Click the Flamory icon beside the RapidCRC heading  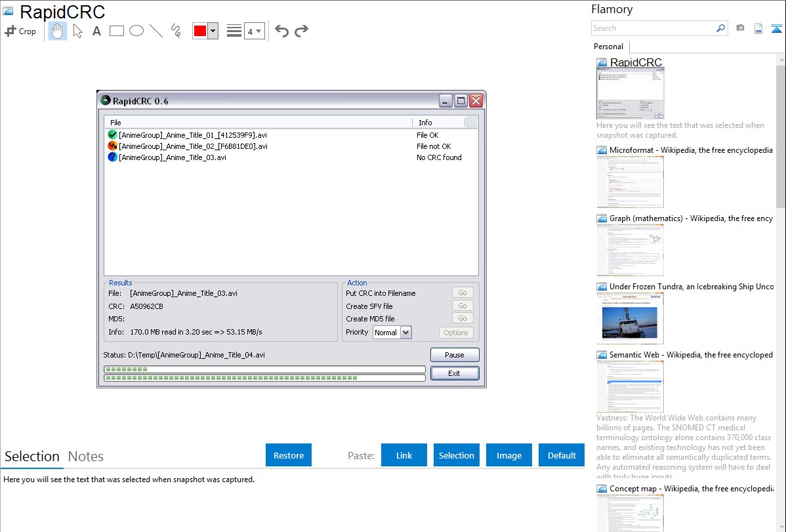coord(9,11)
